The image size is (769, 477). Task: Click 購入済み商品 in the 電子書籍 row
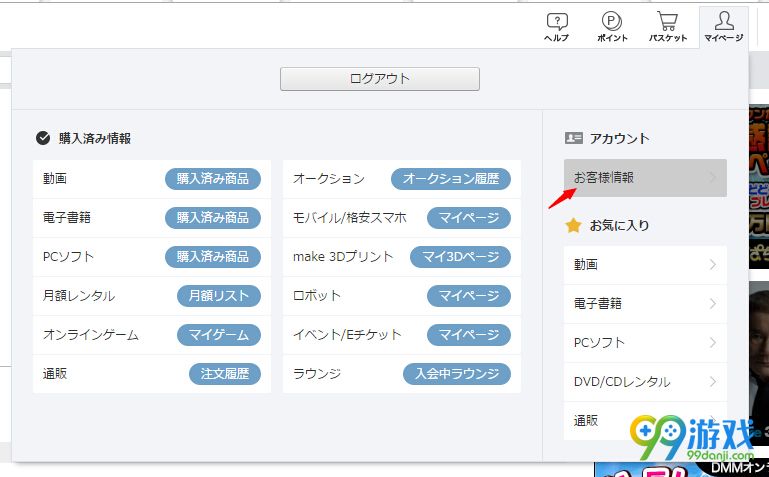(213, 218)
